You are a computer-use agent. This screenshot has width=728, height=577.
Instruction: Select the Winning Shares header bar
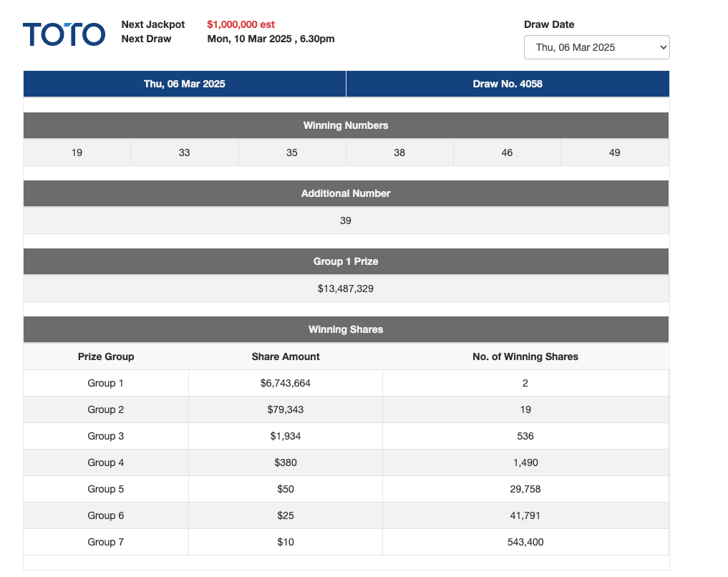pos(346,329)
